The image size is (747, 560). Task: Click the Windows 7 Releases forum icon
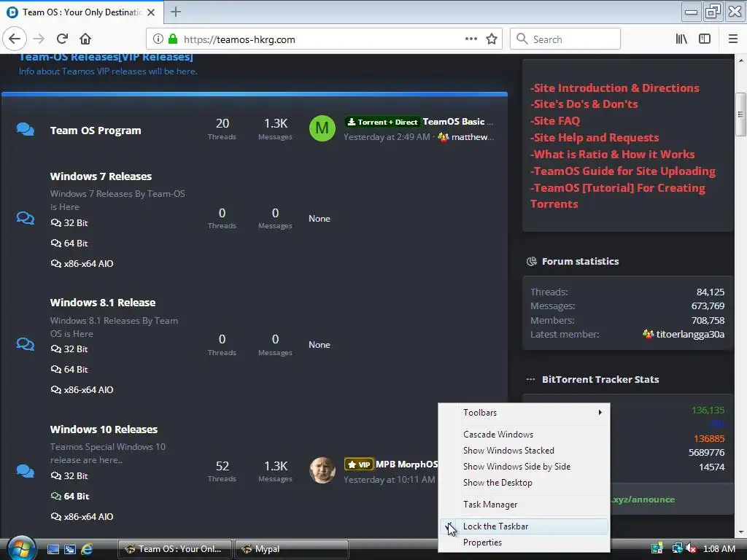[x=26, y=218]
